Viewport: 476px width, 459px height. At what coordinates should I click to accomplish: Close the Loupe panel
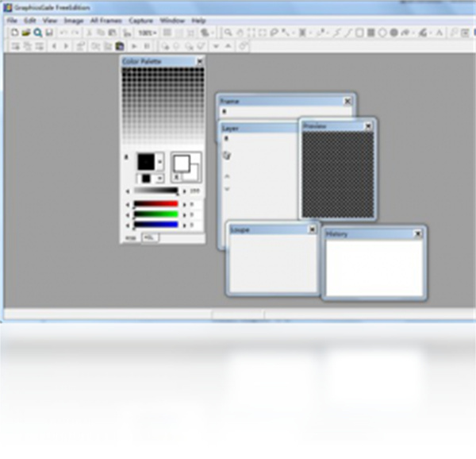312,229
